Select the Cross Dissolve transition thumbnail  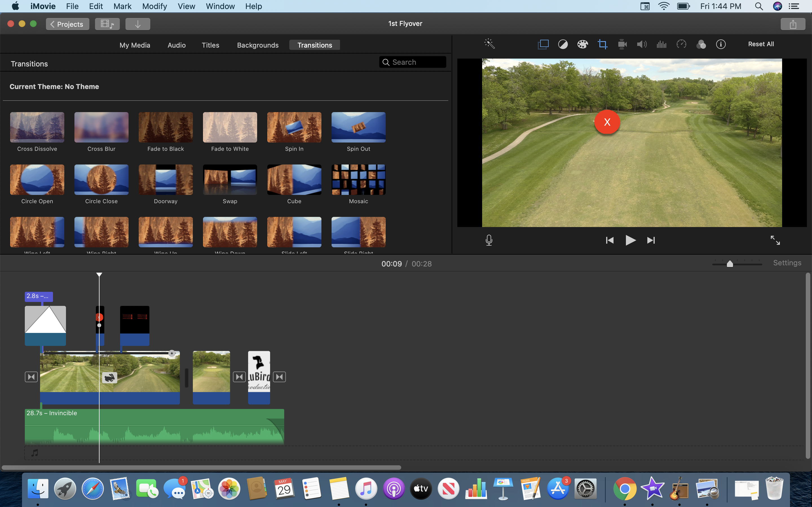pos(37,127)
